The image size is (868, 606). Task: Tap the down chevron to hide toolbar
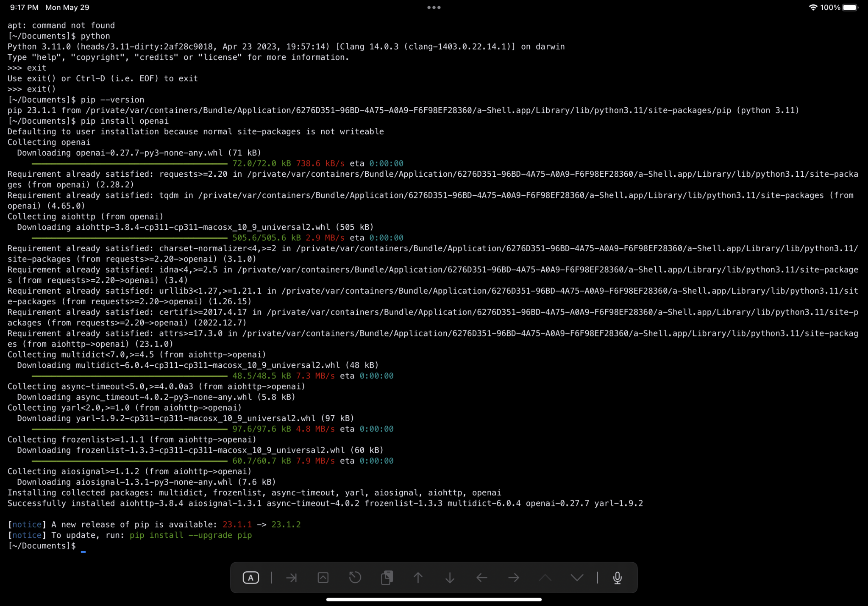tap(577, 578)
